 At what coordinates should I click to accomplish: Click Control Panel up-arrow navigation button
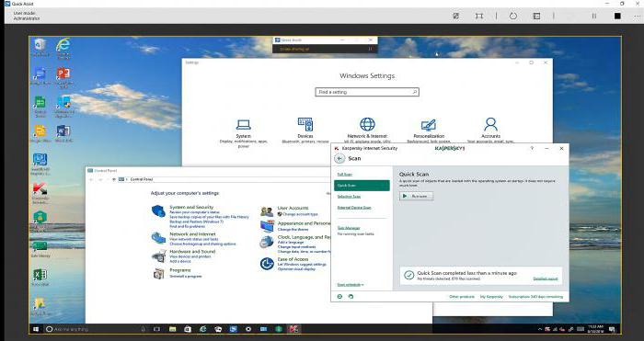pos(114,179)
